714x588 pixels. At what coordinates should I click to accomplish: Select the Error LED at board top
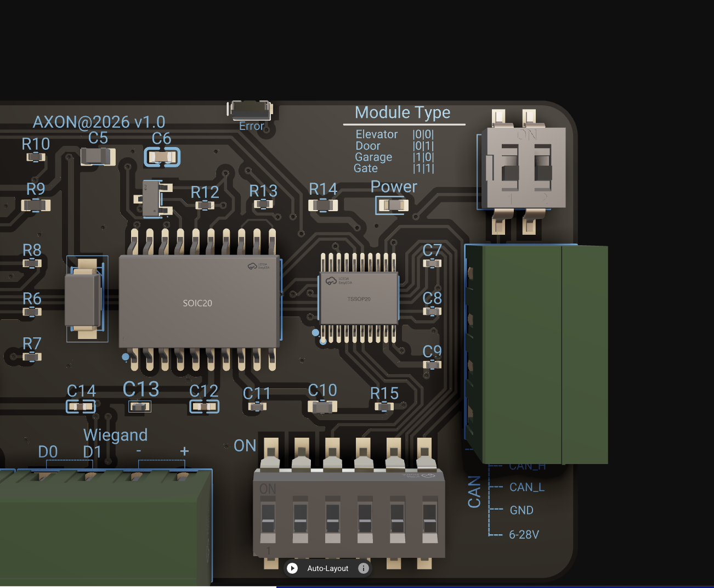tap(251, 110)
